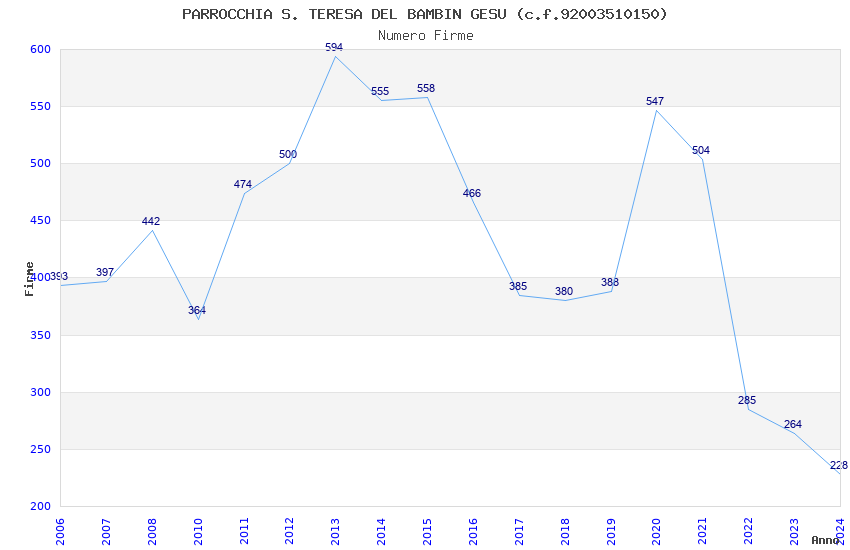Select the 594 peak value label
This screenshot has width=850, height=550.
334,47
